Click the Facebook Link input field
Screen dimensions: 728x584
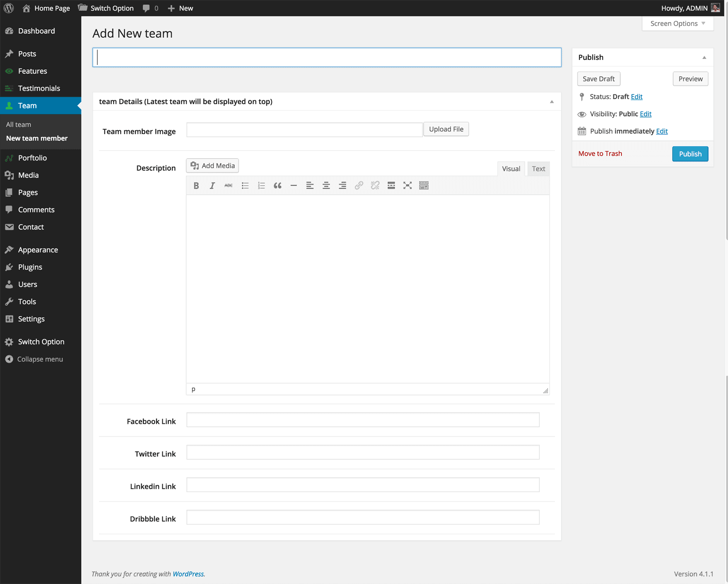[363, 420]
